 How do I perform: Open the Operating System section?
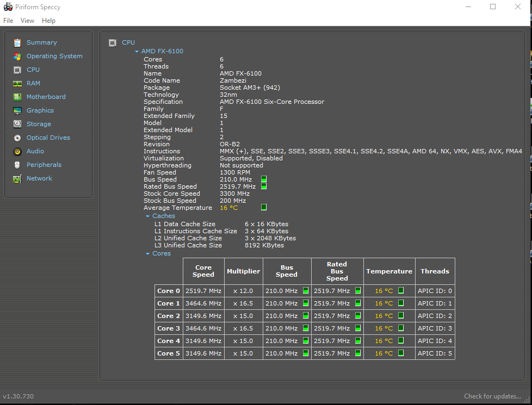(x=54, y=57)
